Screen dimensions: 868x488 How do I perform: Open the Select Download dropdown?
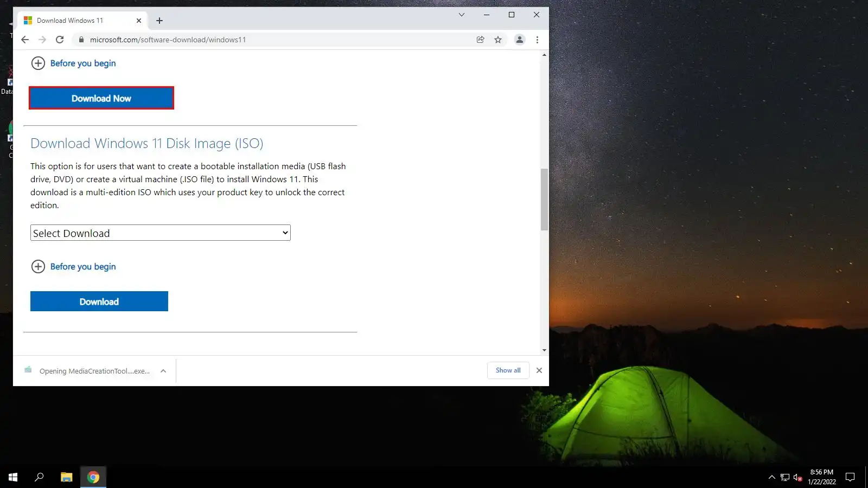point(161,233)
